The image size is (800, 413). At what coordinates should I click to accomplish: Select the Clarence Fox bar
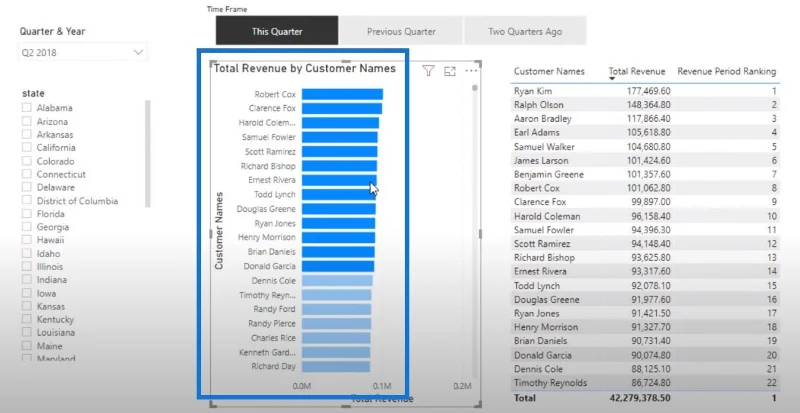click(342, 108)
